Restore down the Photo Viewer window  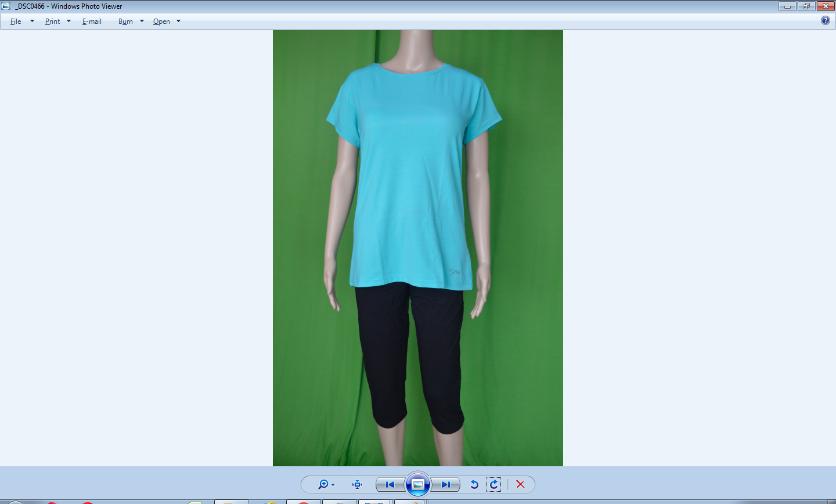tap(806, 6)
